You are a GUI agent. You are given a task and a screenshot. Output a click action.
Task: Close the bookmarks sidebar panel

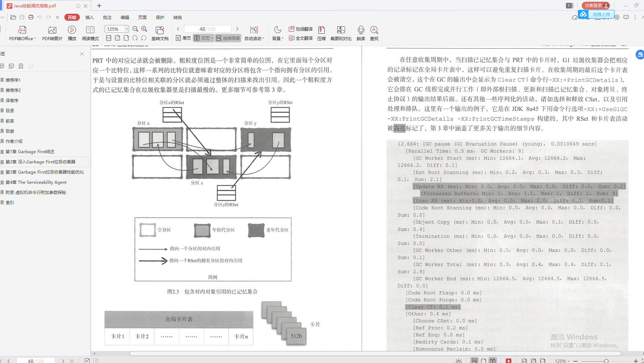(x=82, y=54)
